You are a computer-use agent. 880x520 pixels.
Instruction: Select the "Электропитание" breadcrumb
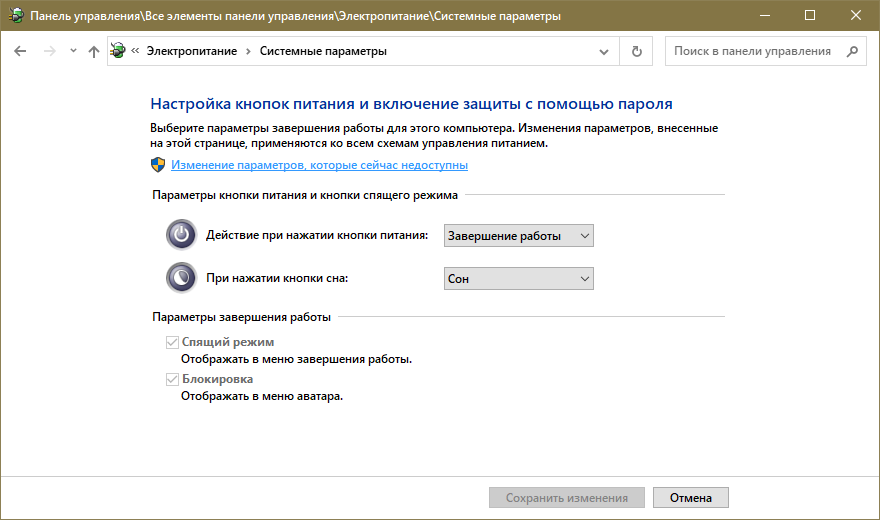click(192, 51)
